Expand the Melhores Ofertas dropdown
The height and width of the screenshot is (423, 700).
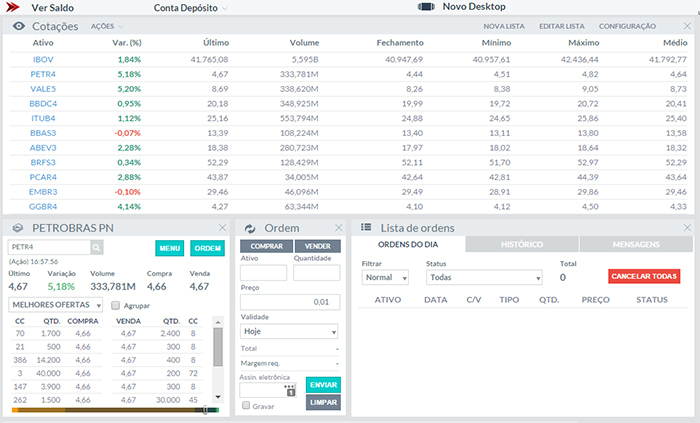pos(56,304)
